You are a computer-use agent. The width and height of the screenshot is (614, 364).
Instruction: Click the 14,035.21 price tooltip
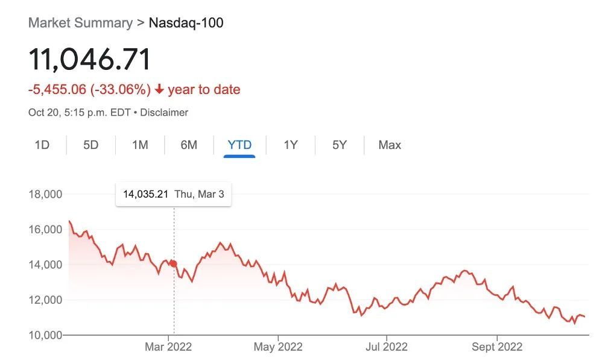point(173,195)
